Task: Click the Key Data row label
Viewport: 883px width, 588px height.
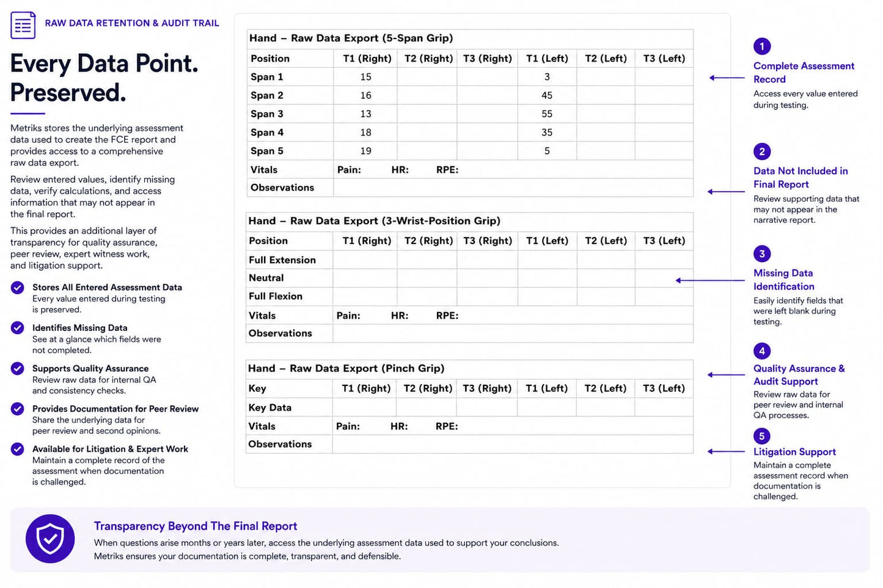Action: [269, 408]
